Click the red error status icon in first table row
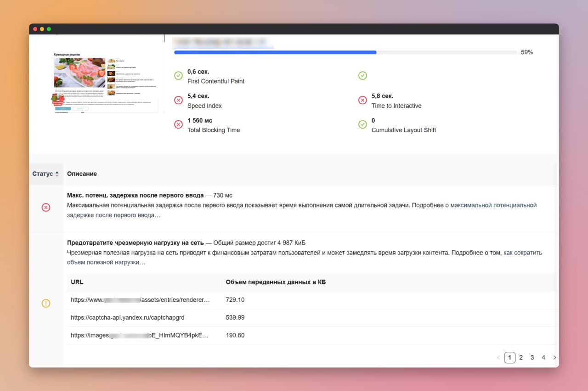 pos(46,208)
